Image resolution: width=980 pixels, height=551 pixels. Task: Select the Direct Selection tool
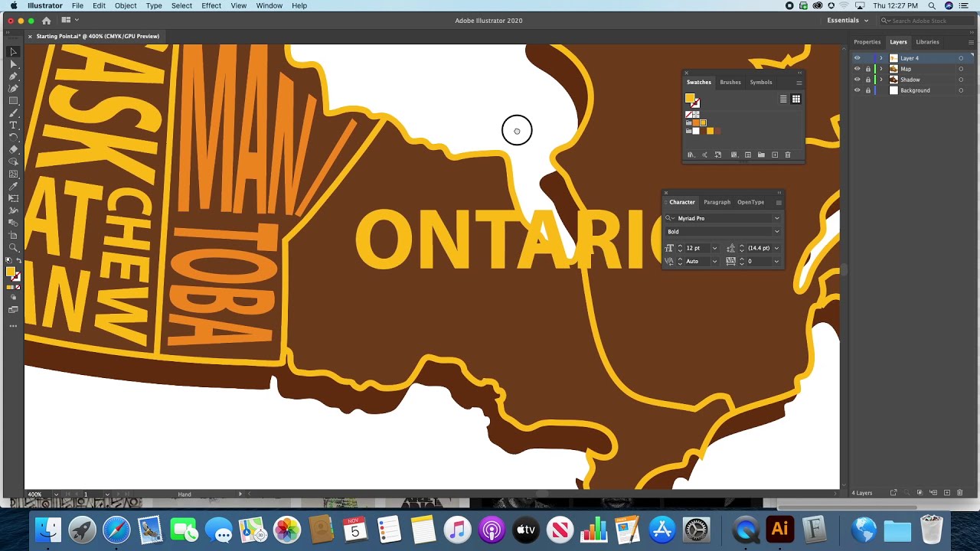click(14, 64)
